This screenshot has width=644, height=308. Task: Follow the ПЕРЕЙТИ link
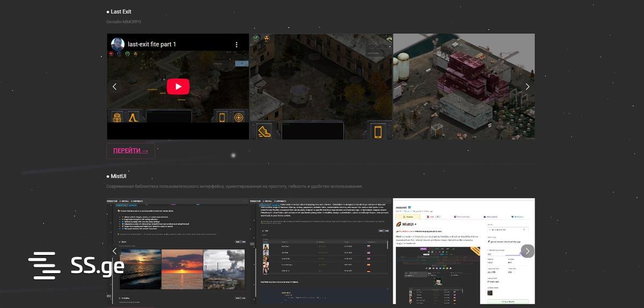point(130,151)
